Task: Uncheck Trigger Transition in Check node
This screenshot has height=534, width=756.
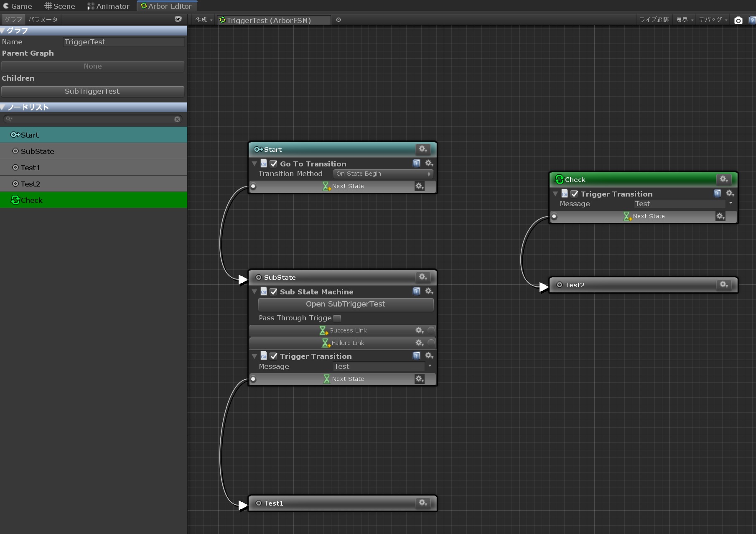Action: click(x=575, y=194)
